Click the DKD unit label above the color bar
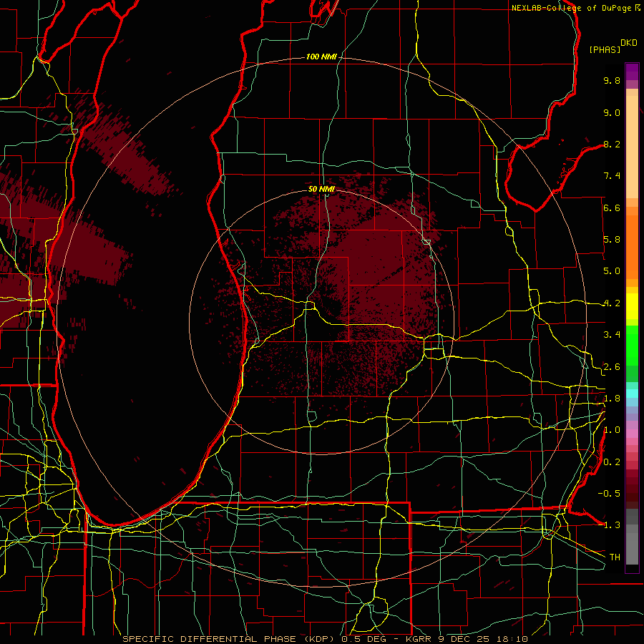This screenshot has height=644, width=644. pyautogui.click(x=629, y=43)
